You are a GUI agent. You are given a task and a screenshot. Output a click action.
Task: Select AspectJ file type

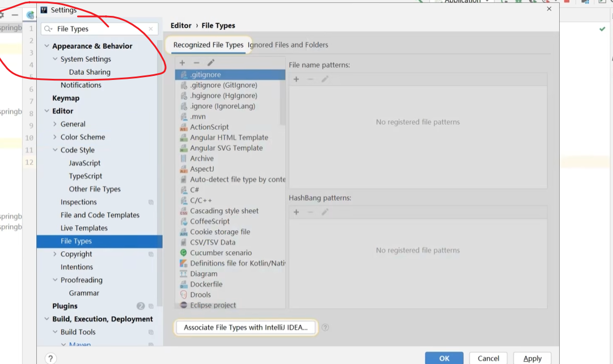[230, 170]
